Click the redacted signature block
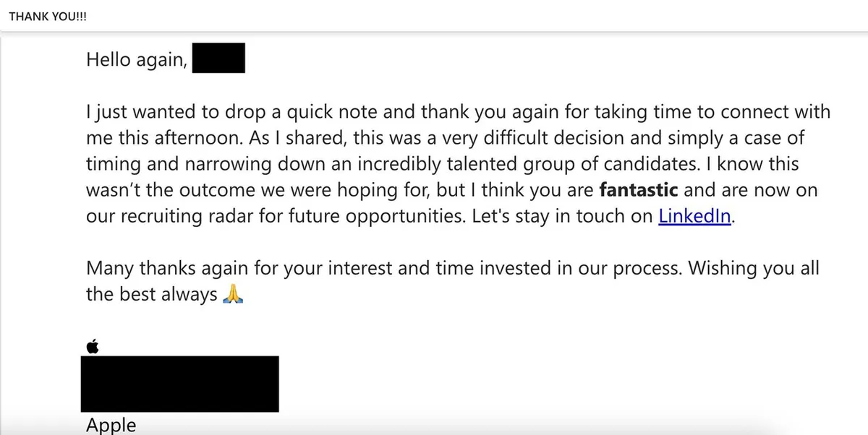Image resolution: width=868 pixels, height=435 pixels. point(179,384)
